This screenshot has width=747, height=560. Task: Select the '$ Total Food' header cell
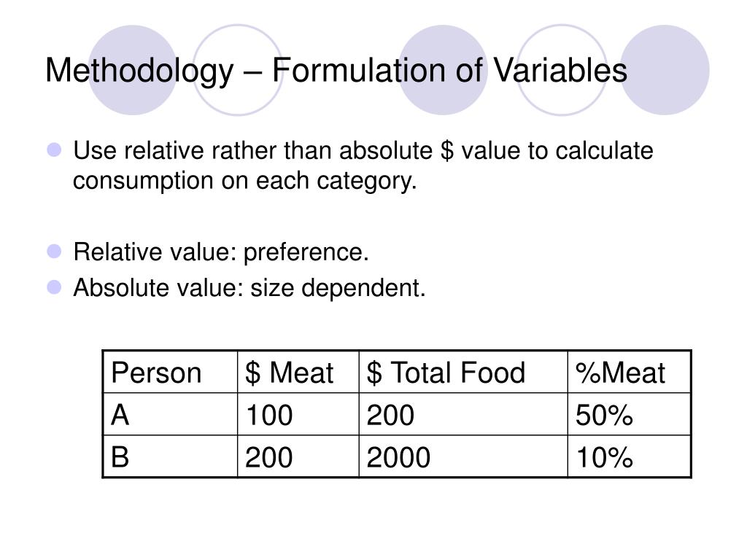[x=463, y=372]
